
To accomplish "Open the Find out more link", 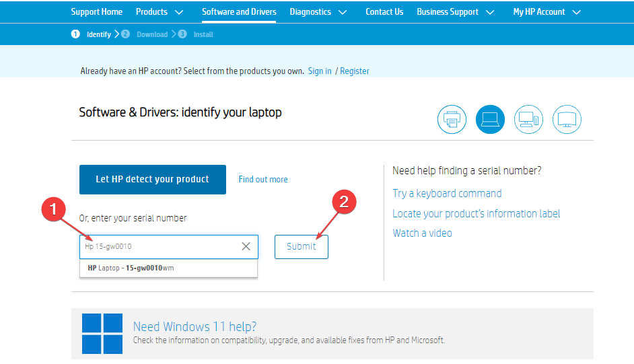I will click(x=262, y=180).
